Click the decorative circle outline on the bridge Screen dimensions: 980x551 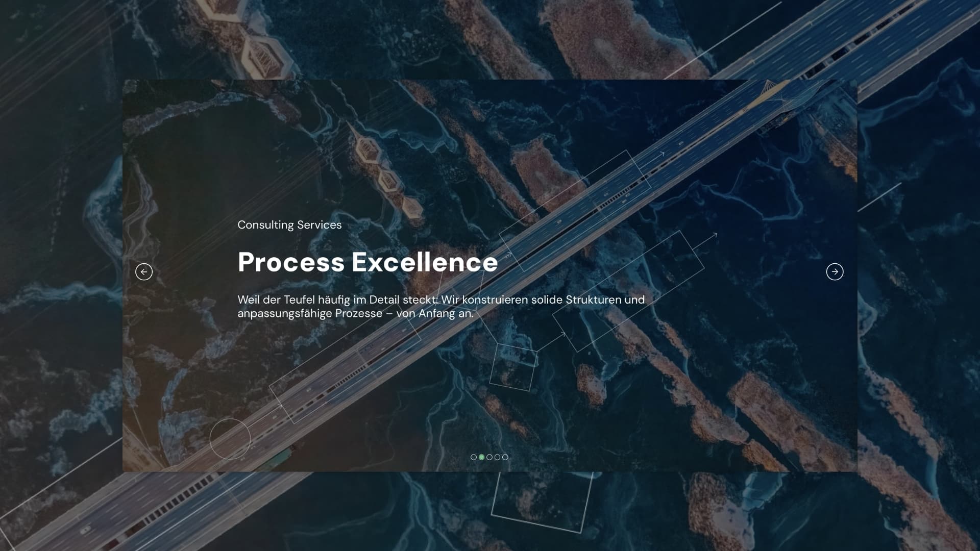(x=230, y=439)
